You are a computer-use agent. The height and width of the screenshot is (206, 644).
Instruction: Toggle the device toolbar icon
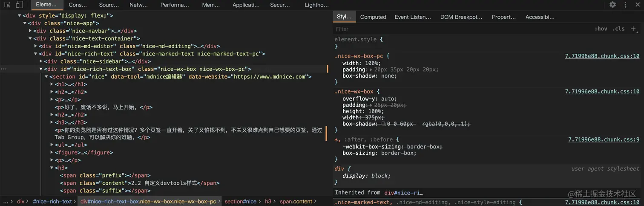pyautogui.click(x=19, y=5)
